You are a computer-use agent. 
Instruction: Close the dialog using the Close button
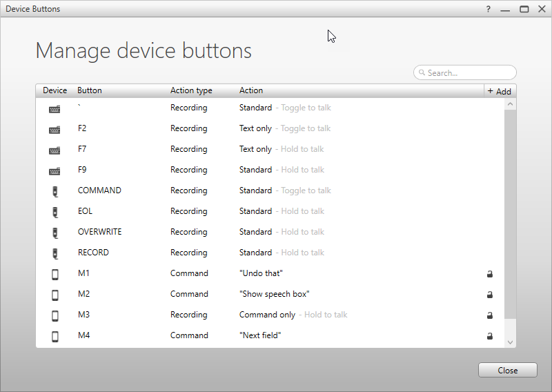[507, 371]
